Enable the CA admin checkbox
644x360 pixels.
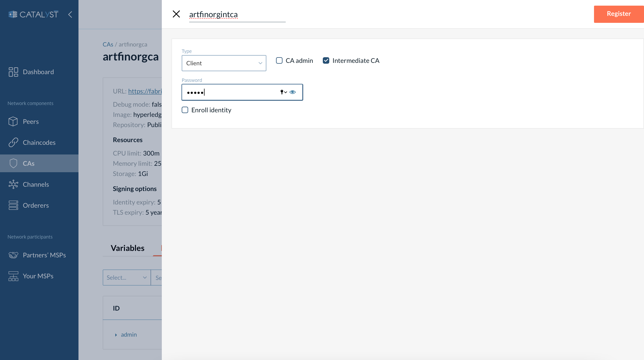279,60
